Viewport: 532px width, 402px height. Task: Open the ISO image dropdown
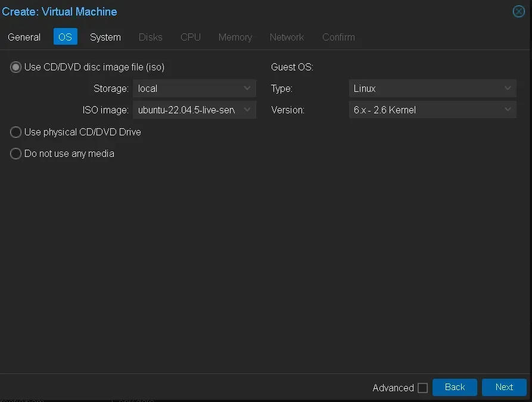pyautogui.click(x=247, y=110)
